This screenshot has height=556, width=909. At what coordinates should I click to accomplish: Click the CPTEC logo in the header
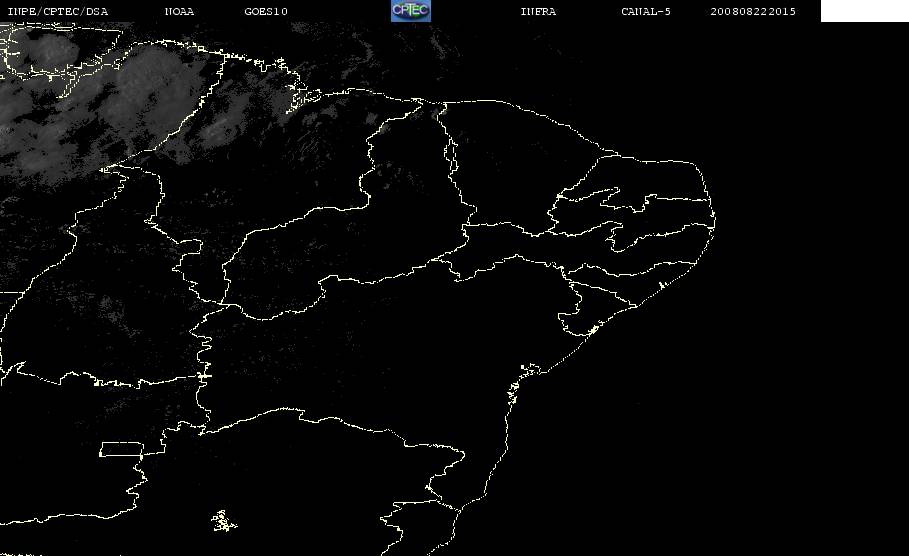click(x=410, y=10)
